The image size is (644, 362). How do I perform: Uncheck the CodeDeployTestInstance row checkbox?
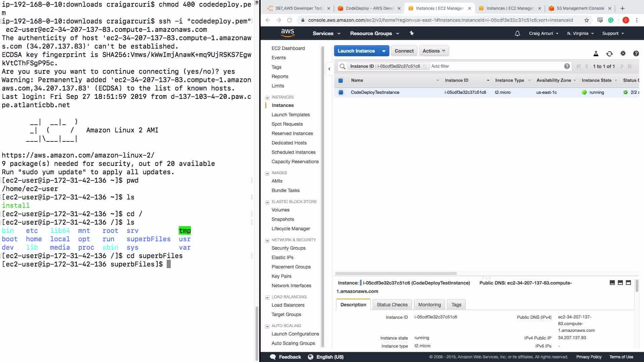[x=341, y=93]
